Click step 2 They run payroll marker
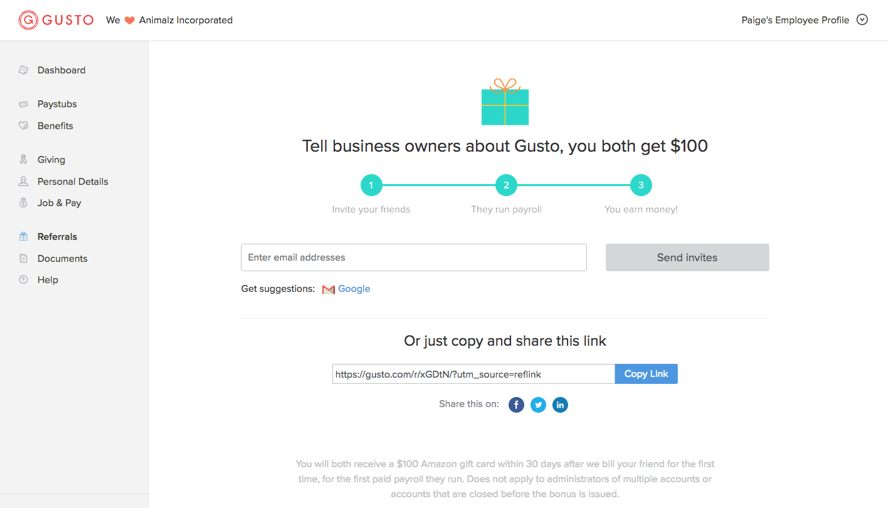888x508 pixels. 506,185
